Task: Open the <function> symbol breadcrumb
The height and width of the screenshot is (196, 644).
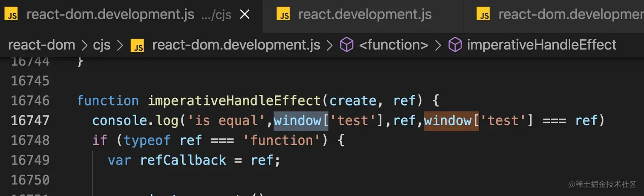Action: click(394, 45)
